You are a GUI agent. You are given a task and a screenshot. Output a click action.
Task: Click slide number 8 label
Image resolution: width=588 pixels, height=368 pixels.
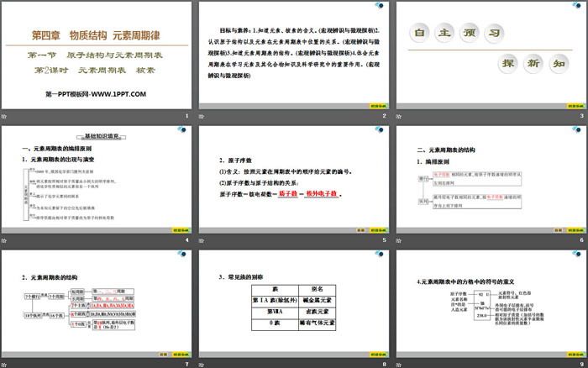pyautogui.click(x=384, y=365)
